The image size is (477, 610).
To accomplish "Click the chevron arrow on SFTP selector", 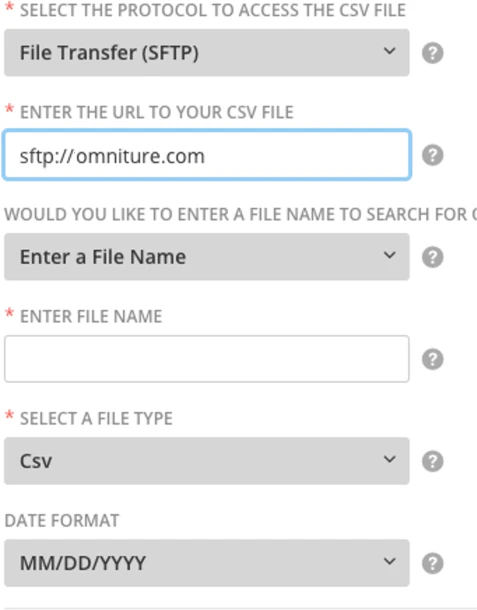I will [389, 51].
